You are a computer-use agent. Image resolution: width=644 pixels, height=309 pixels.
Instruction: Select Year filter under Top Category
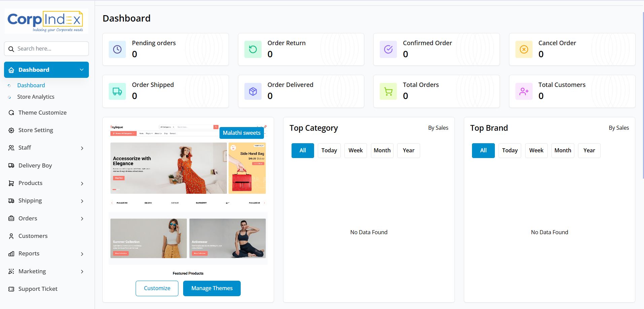click(x=408, y=151)
